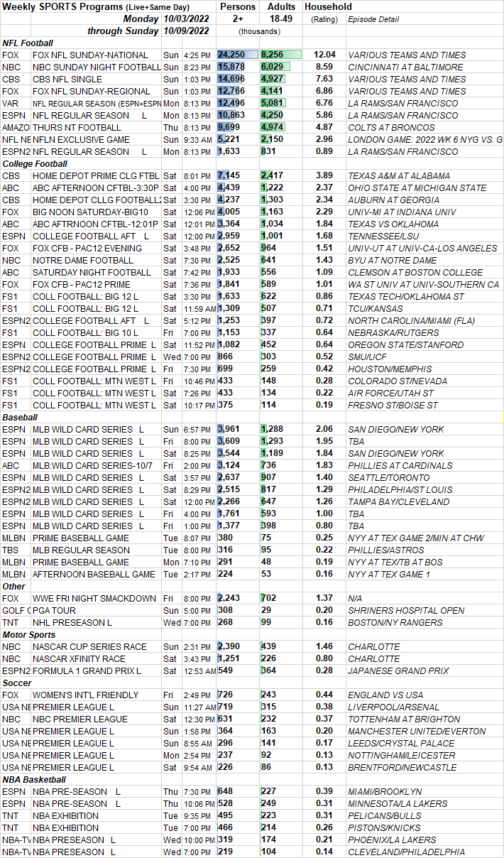The height and width of the screenshot is (858, 504).
Task: Click the 'Episode Detail' column header
Action: [x=373, y=19]
